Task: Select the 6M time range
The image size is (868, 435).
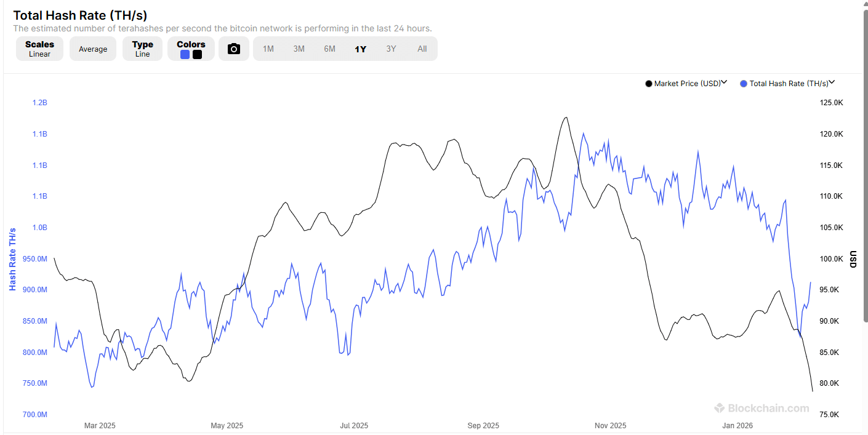Action: pyautogui.click(x=329, y=49)
